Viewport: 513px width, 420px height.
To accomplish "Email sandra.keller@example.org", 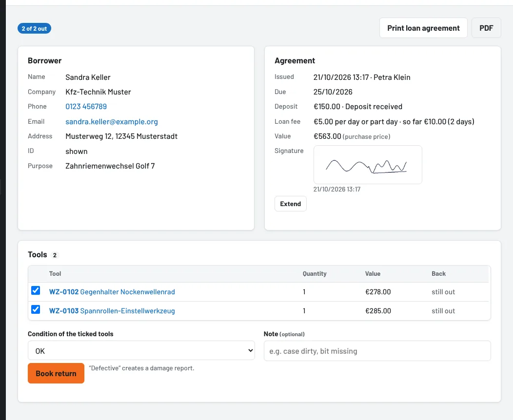I will point(112,122).
